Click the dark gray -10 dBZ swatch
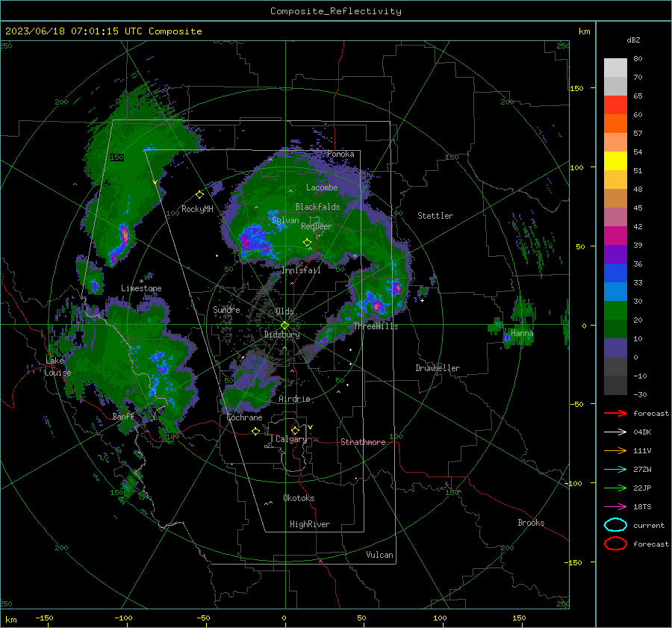Screen dimensions: 672x628 (x=615, y=385)
